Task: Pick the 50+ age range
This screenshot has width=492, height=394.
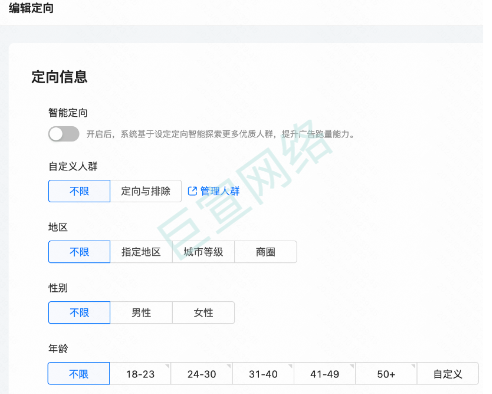Action: click(386, 374)
